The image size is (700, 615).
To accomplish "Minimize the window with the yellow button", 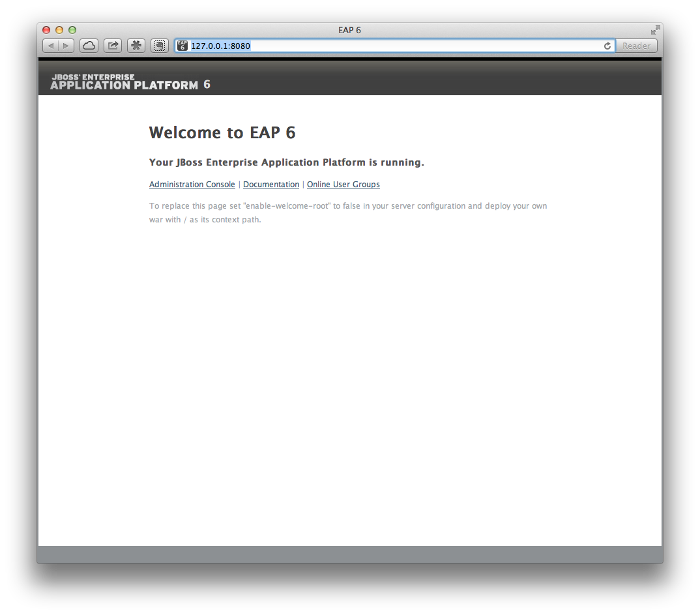I will pos(59,30).
